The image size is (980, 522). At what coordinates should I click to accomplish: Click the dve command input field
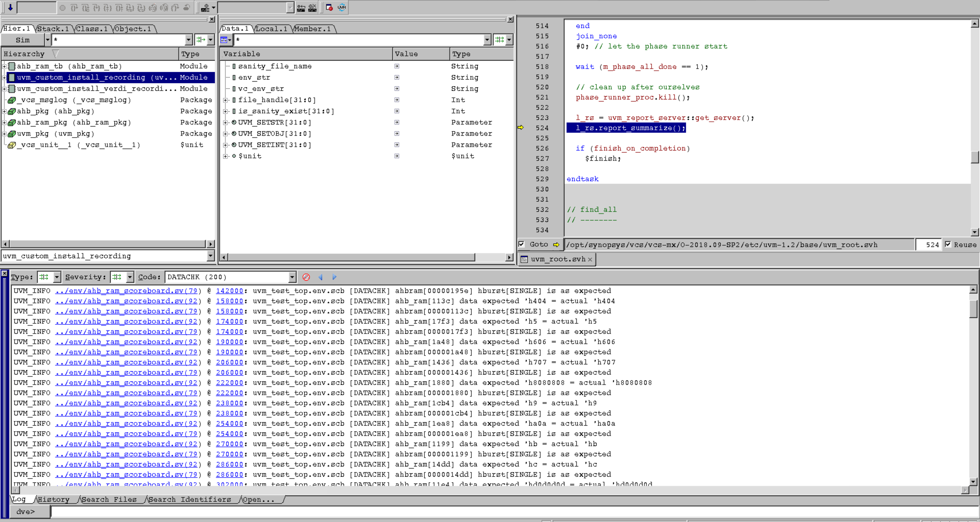pyautogui.click(x=494, y=512)
